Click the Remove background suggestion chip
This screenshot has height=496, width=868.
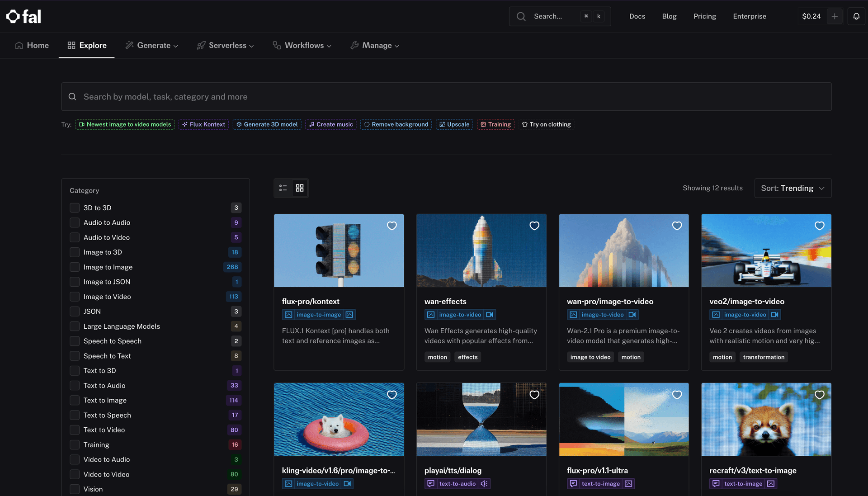pyautogui.click(x=396, y=124)
